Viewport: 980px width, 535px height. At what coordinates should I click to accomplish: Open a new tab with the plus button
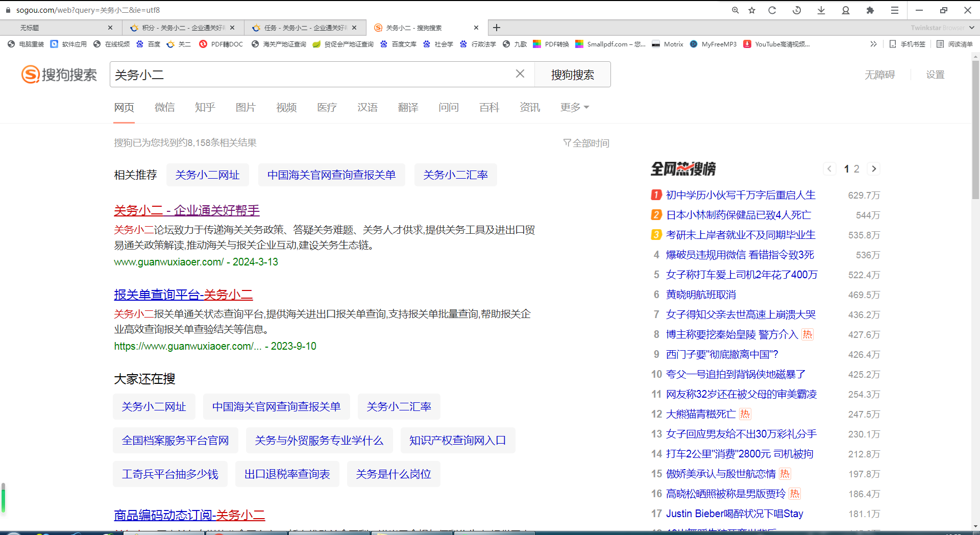pos(497,28)
